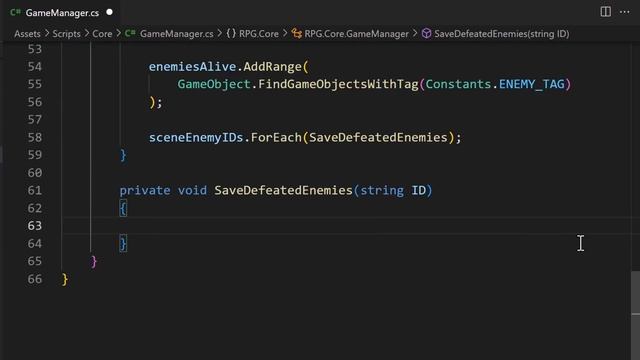Viewport: 640px width, 360px height.
Task: Open the RPG.Core.GameManager class breadcrumb
Action: pos(356,34)
